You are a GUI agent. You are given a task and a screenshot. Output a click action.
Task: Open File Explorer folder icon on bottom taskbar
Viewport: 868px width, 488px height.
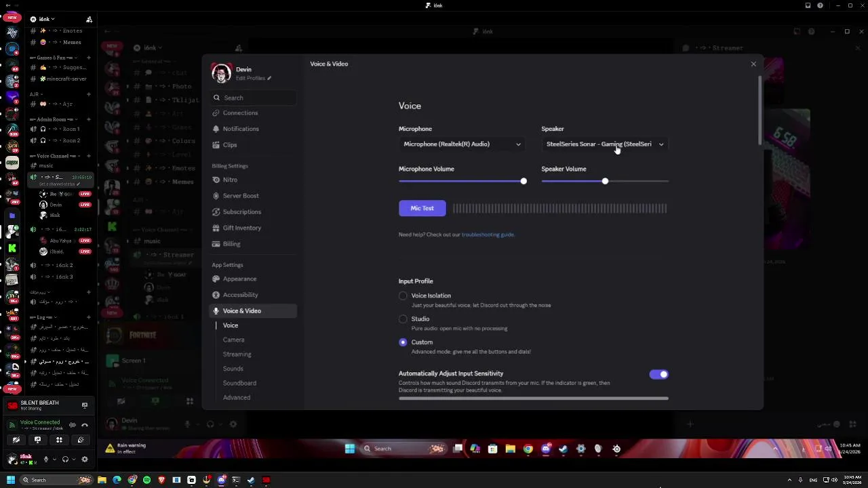pos(102,480)
